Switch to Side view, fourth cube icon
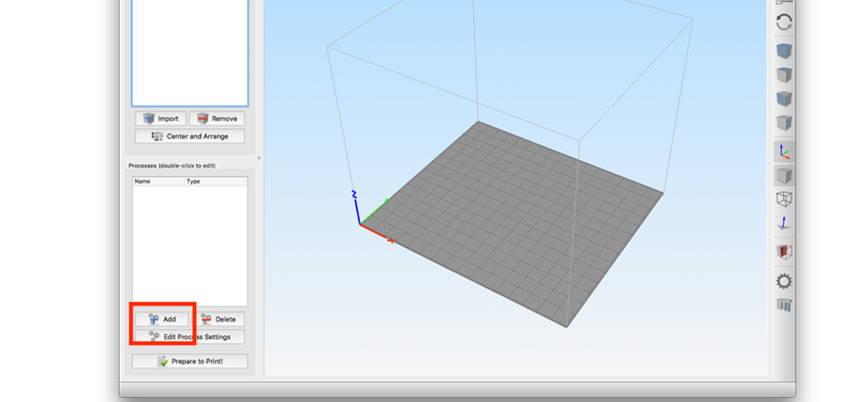This screenshot has width=868, height=402. pos(784,123)
